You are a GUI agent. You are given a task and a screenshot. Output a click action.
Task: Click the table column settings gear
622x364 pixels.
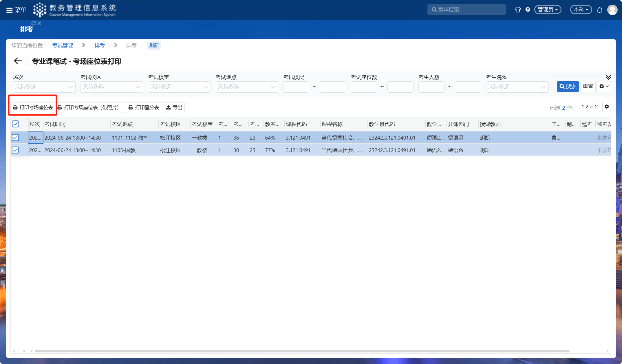pos(607,107)
